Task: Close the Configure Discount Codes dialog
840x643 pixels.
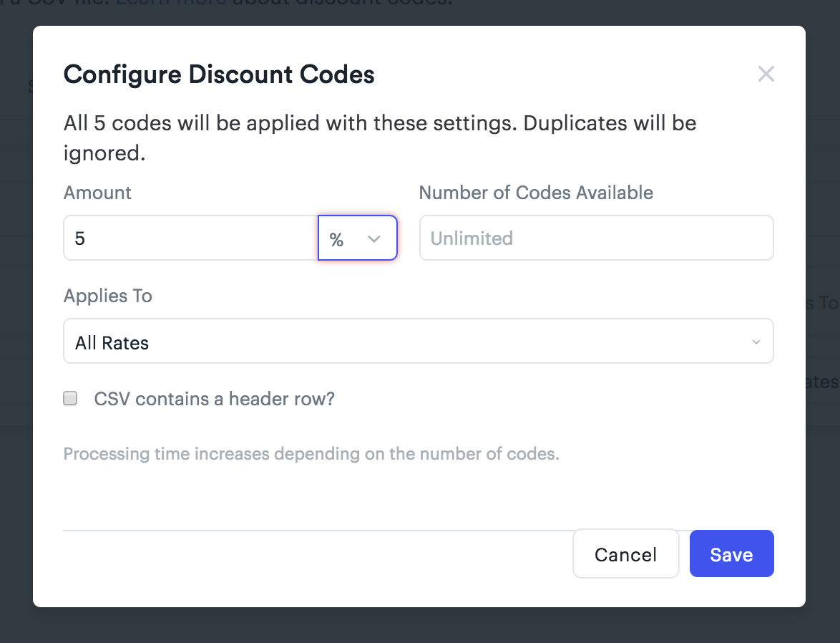Action: coord(766,74)
